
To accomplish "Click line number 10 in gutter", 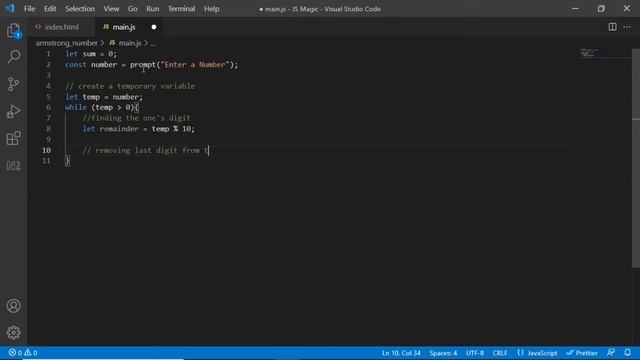I will 46,150.
